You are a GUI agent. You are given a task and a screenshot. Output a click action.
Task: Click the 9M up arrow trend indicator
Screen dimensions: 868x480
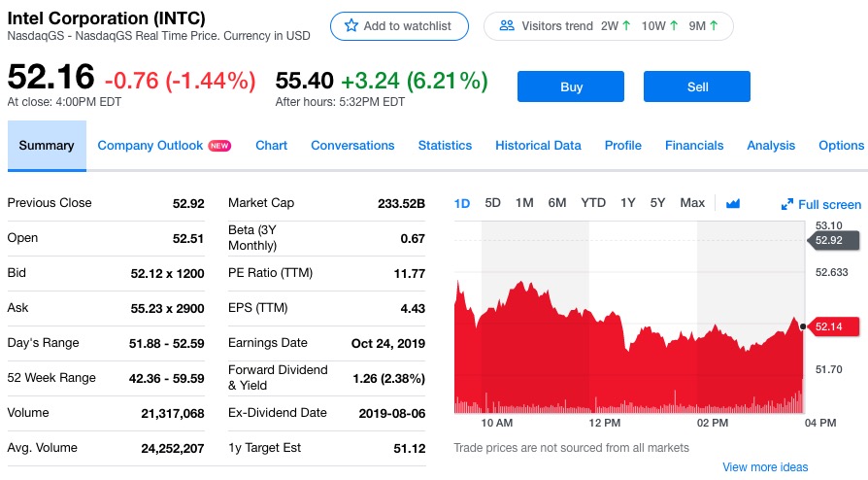[x=714, y=25]
